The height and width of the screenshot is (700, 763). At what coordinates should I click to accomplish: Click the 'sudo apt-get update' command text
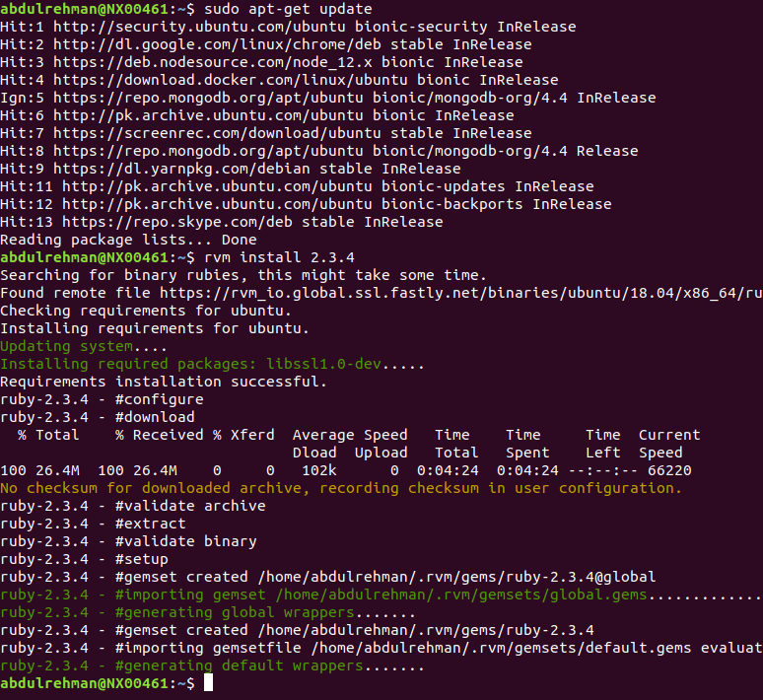[288, 9]
